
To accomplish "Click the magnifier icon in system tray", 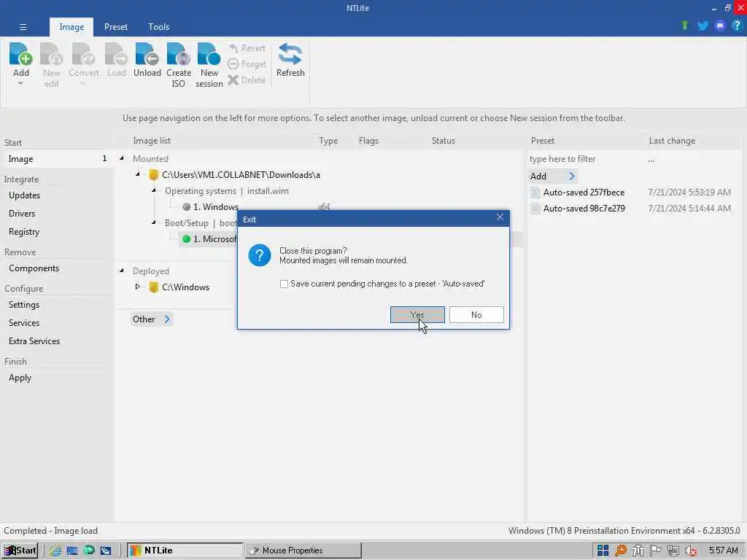I will click(620, 551).
